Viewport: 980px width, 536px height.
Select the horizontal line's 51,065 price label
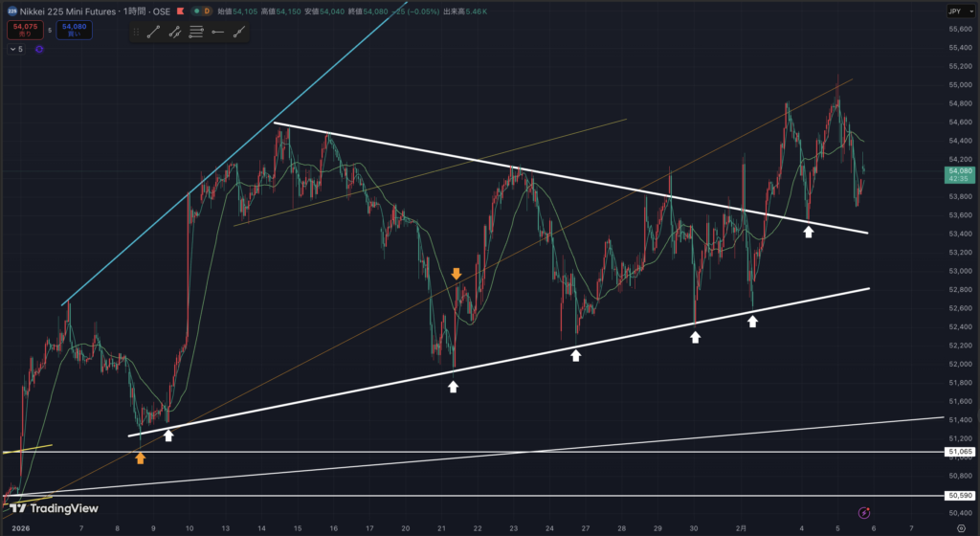pos(959,451)
